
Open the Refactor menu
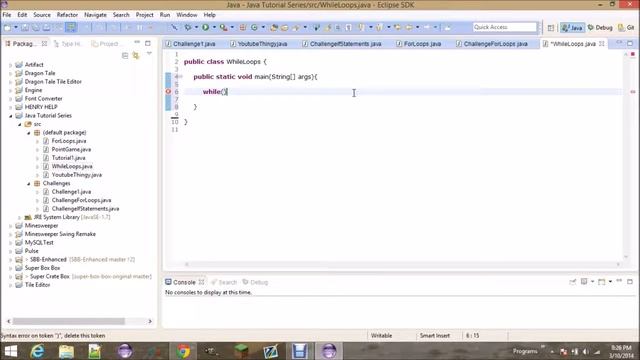coord(67,15)
